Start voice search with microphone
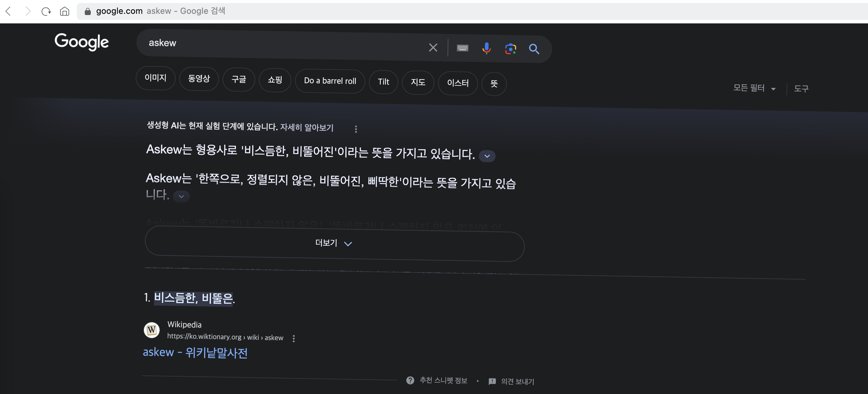The image size is (868, 394). pyautogui.click(x=486, y=49)
